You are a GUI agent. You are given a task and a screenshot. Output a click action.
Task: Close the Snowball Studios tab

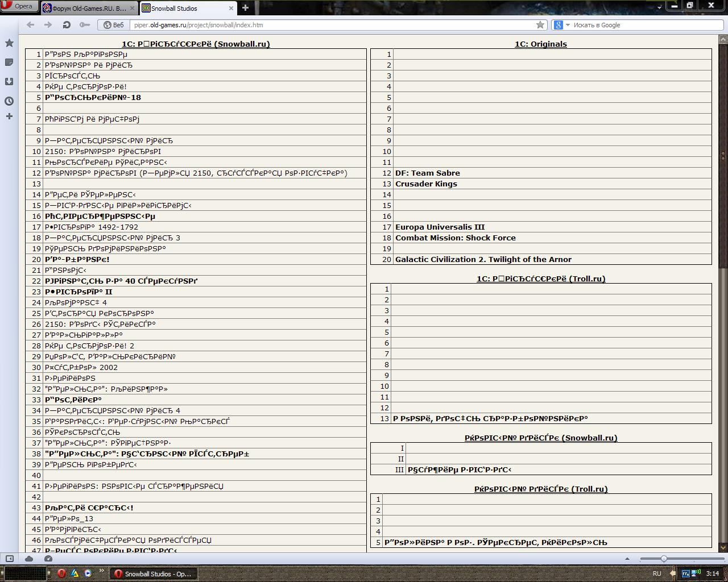231,9
